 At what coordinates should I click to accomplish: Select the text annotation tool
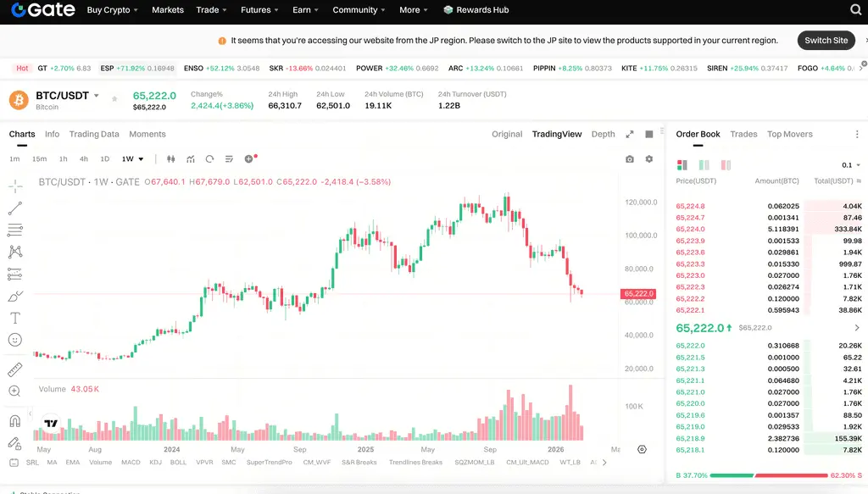tap(15, 318)
